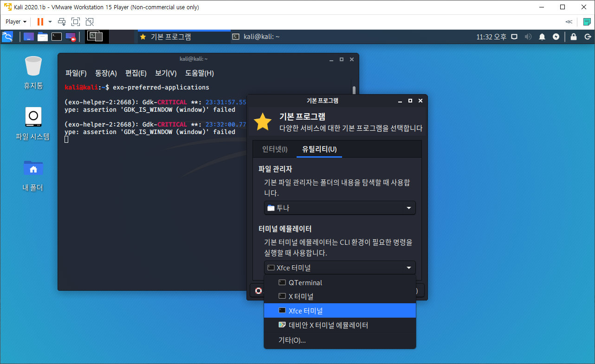Activate kali@kali: ~ taskbar window button
The image size is (595, 364).
pos(277,37)
